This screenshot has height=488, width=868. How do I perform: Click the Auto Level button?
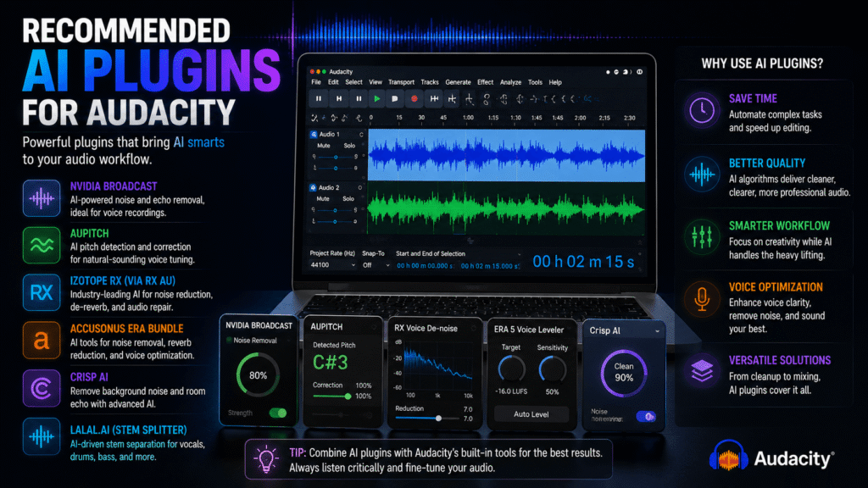coord(531,413)
